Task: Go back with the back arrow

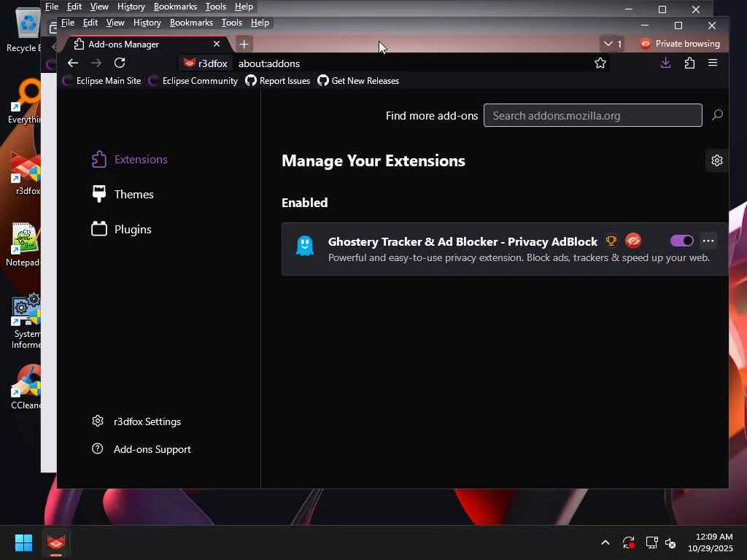Action: [x=72, y=63]
